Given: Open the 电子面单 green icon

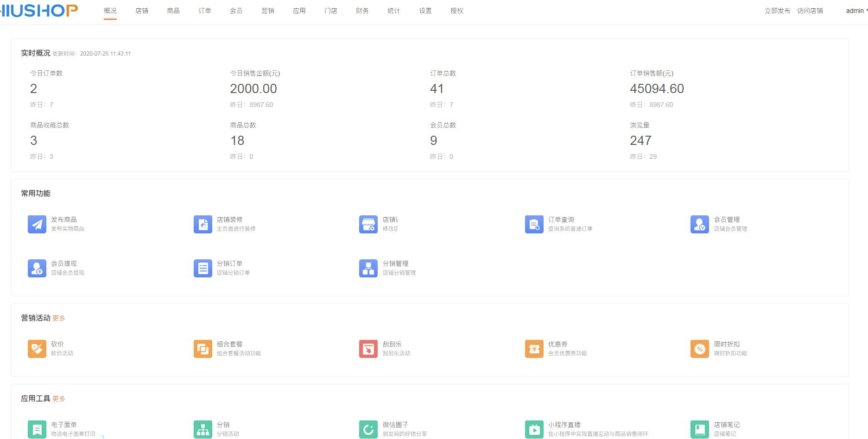Looking at the screenshot, I should click(37, 429).
